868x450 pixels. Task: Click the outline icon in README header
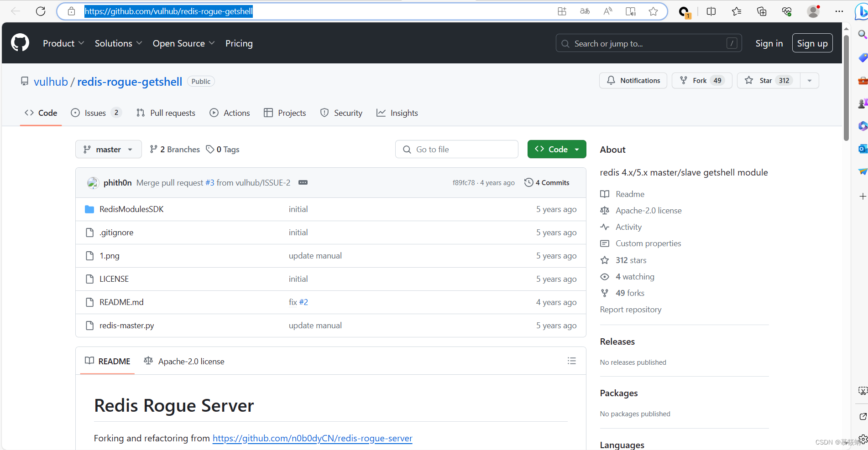point(572,361)
